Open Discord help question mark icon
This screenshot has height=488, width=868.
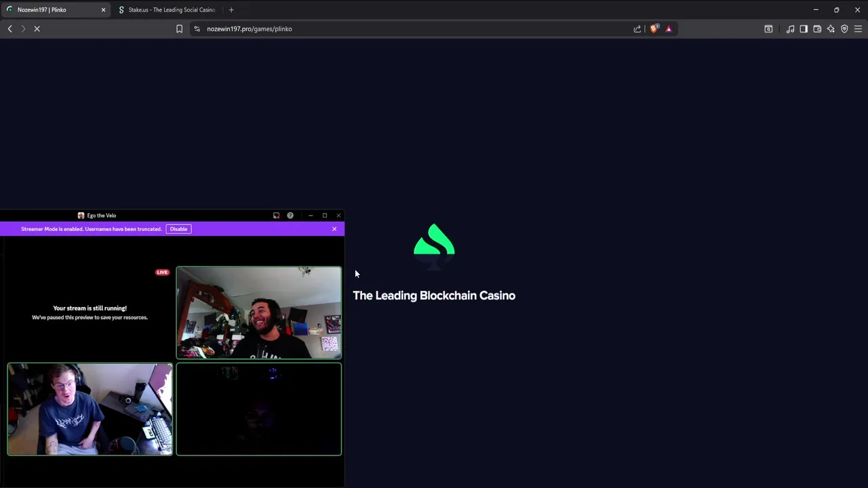(x=290, y=216)
